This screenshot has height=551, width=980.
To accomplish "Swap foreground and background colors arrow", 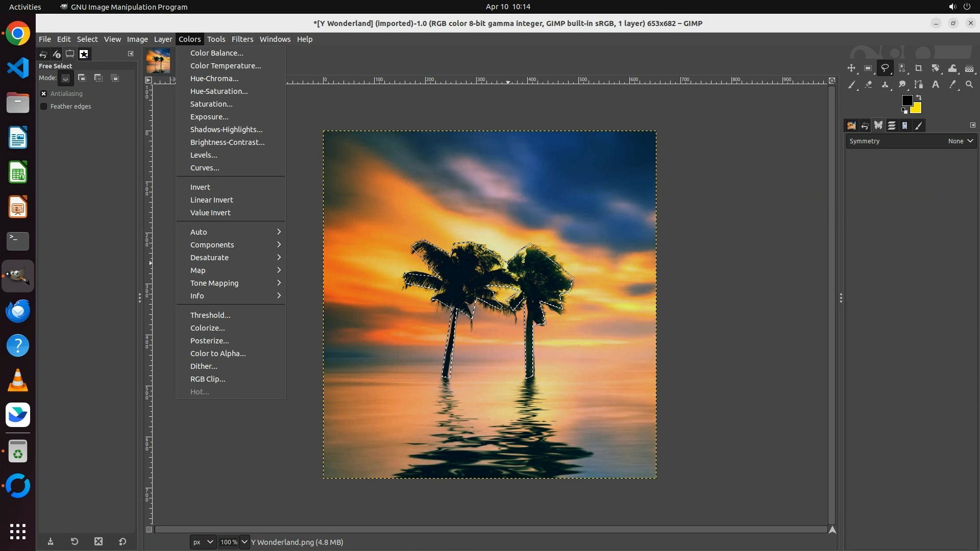I will [x=919, y=97].
